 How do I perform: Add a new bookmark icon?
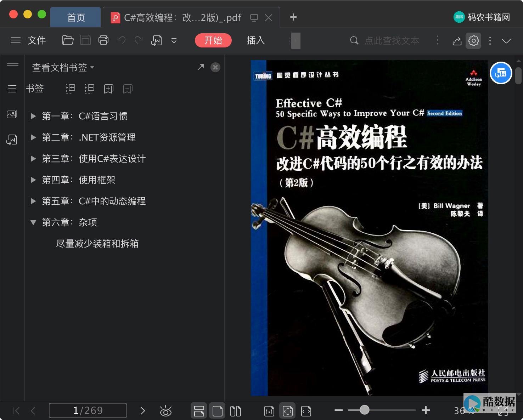pos(109,89)
